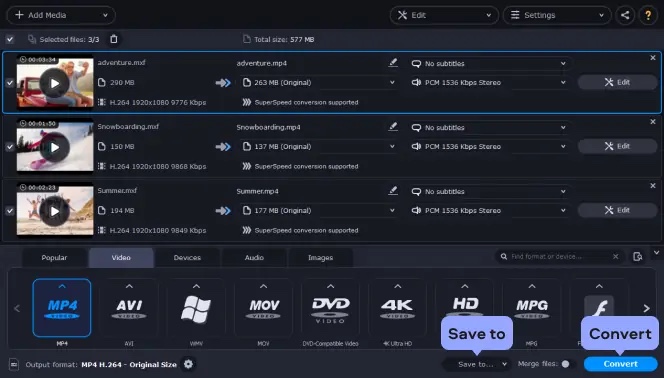This screenshot has width=664, height=378.
Task: Toggle the select-all files checkbox
Action: [10, 39]
